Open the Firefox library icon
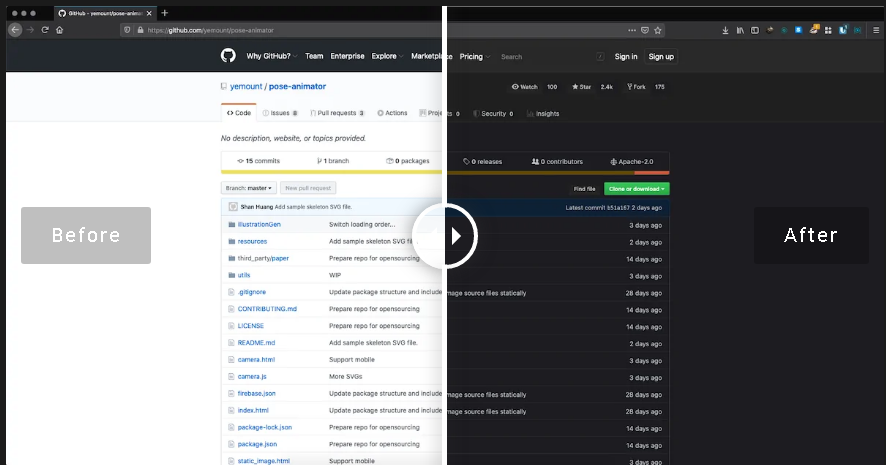Image resolution: width=886 pixels, height=465 pixels. [740, 31]
